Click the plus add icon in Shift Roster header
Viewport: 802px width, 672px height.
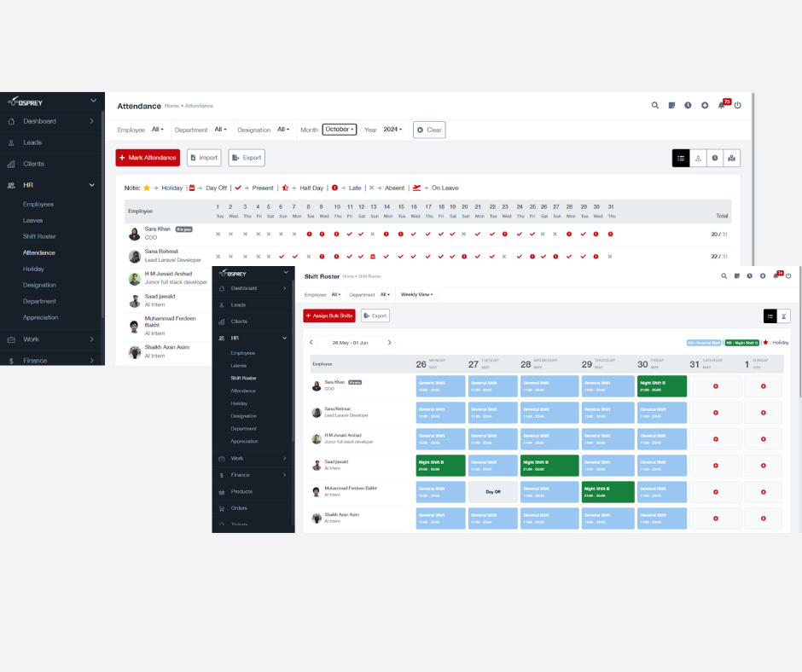(762, 276)
